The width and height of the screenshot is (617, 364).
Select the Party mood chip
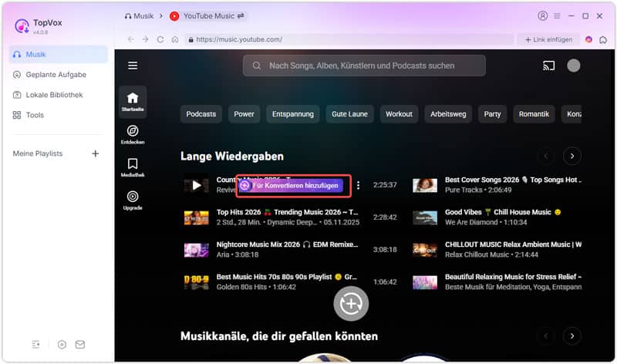(x=492, y=114)
